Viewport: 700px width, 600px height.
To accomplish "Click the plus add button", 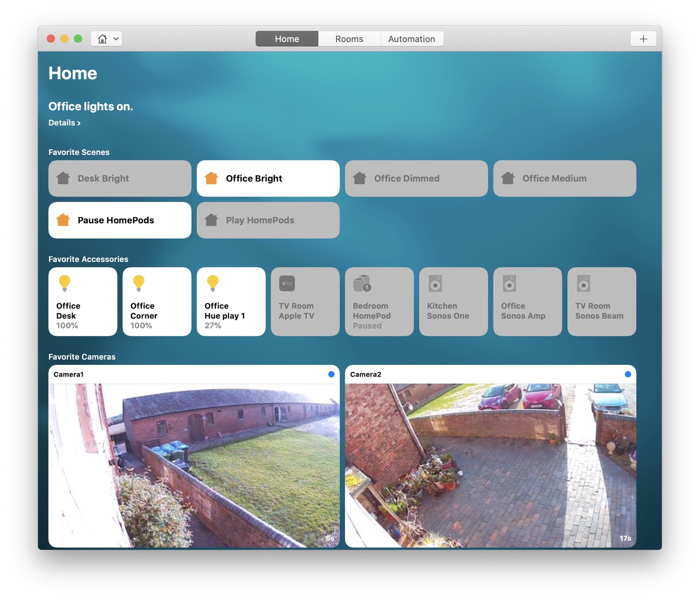I will coord(643,39).
